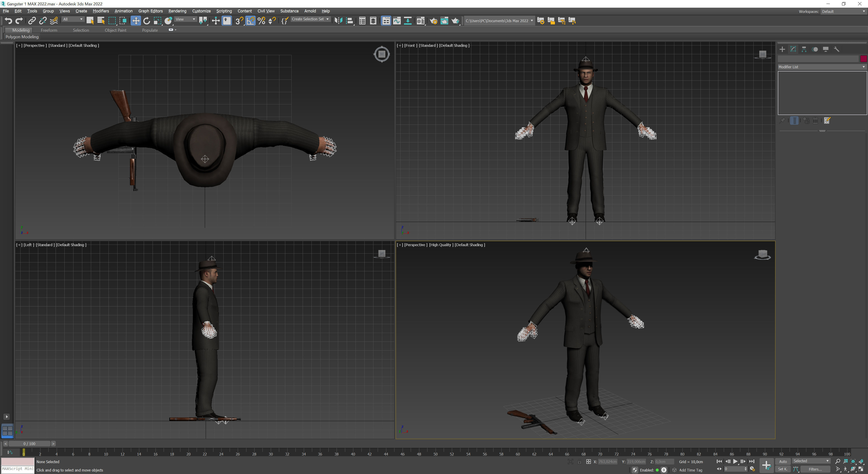
Task: Open the Curve Editor
Action: pyautogui.click(x=397, y=21)
